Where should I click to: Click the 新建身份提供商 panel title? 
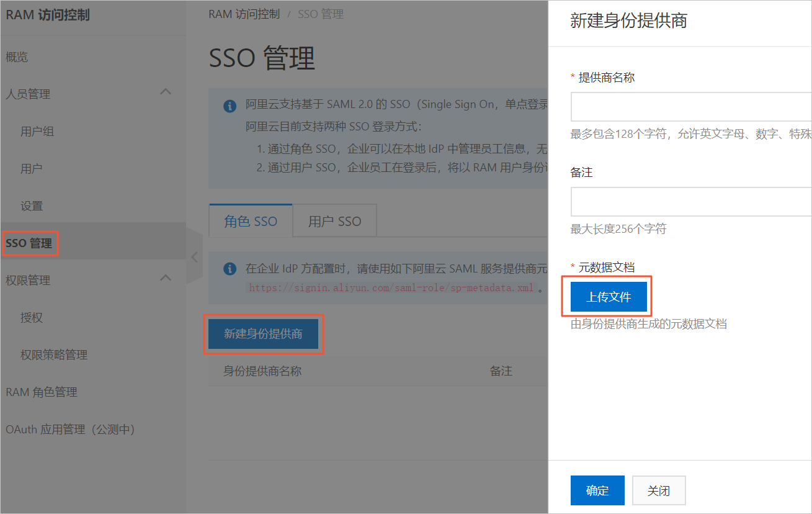(x=628, y=20)
